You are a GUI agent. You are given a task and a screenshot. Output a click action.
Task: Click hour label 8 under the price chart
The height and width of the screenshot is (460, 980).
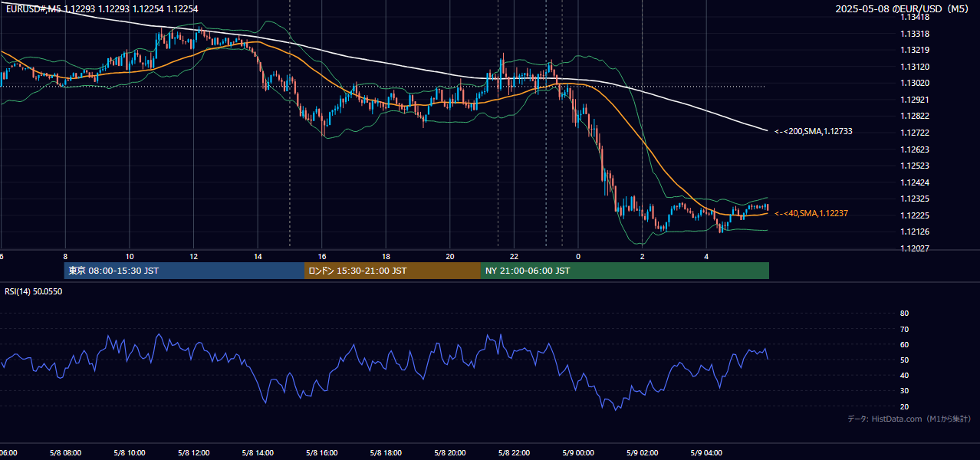coord(65,257)
